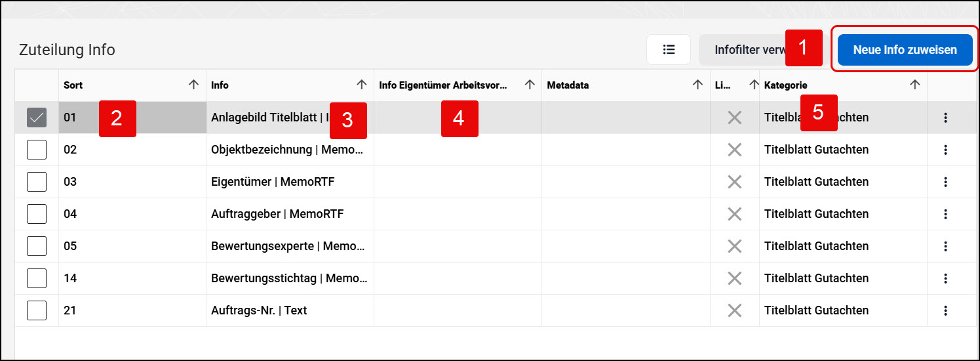Sort by the Kategorie column arrow
Screen dimensions: 980x361
pyautogui.click(x=915, y=85)
